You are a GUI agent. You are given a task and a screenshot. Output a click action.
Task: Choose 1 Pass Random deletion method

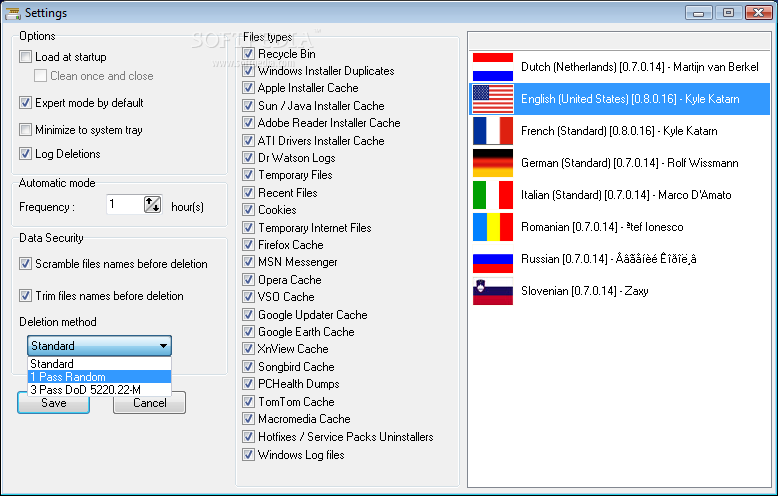(99, 376)
